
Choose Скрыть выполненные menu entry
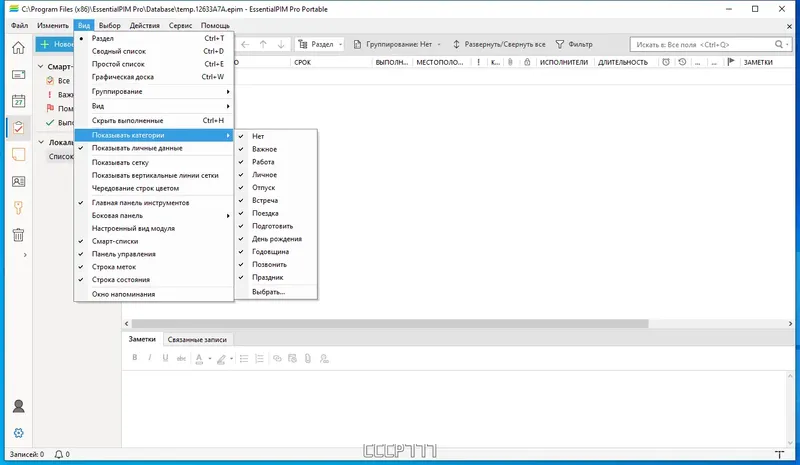coord(154,120)
